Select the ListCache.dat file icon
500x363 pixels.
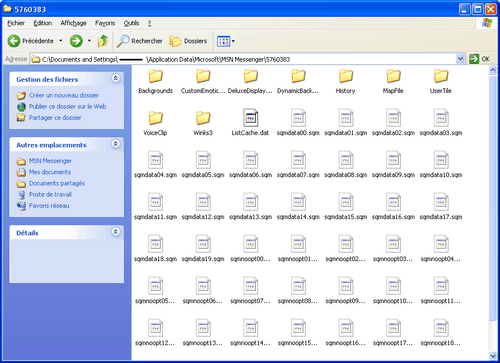click(x=250, y=118)
